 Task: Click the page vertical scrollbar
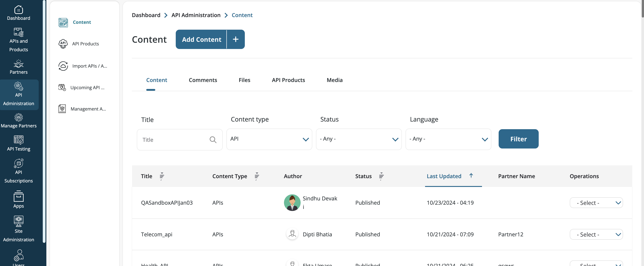(x=642, y=9)
